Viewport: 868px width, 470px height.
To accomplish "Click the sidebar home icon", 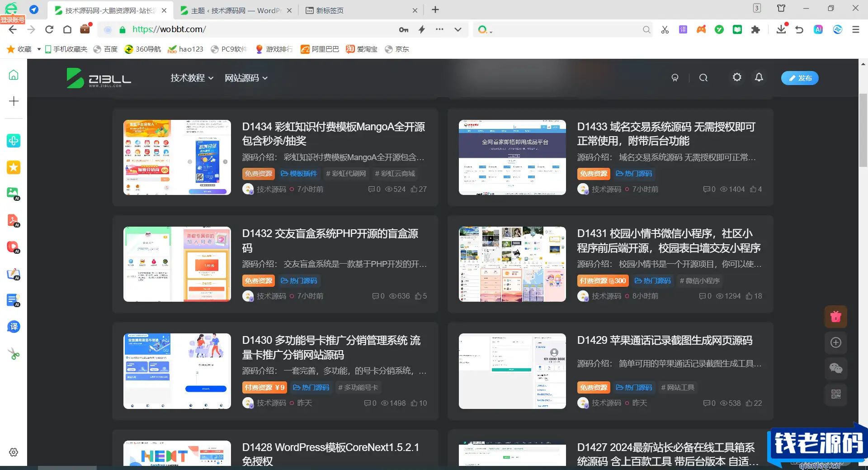I will (14, 75).
